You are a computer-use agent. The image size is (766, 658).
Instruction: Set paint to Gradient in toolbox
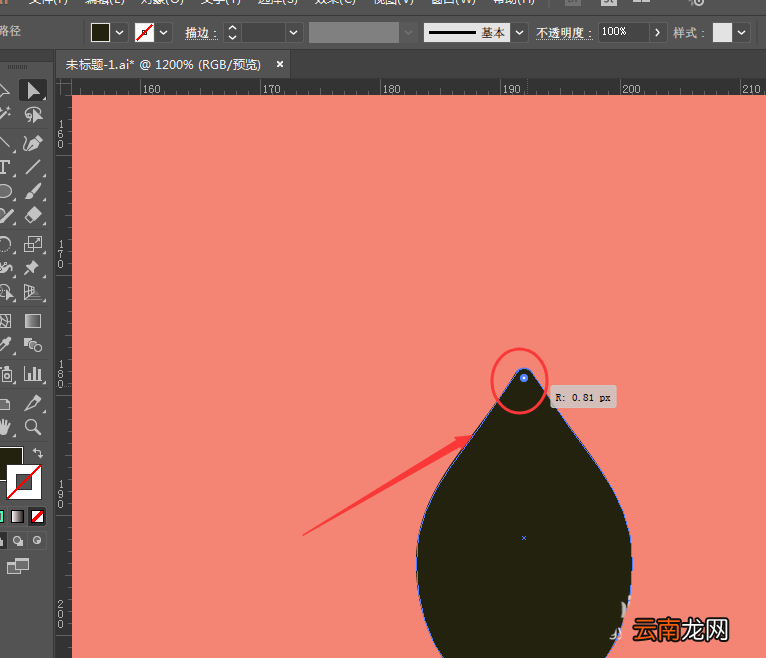pyautogui.click(x=18, y=516)
